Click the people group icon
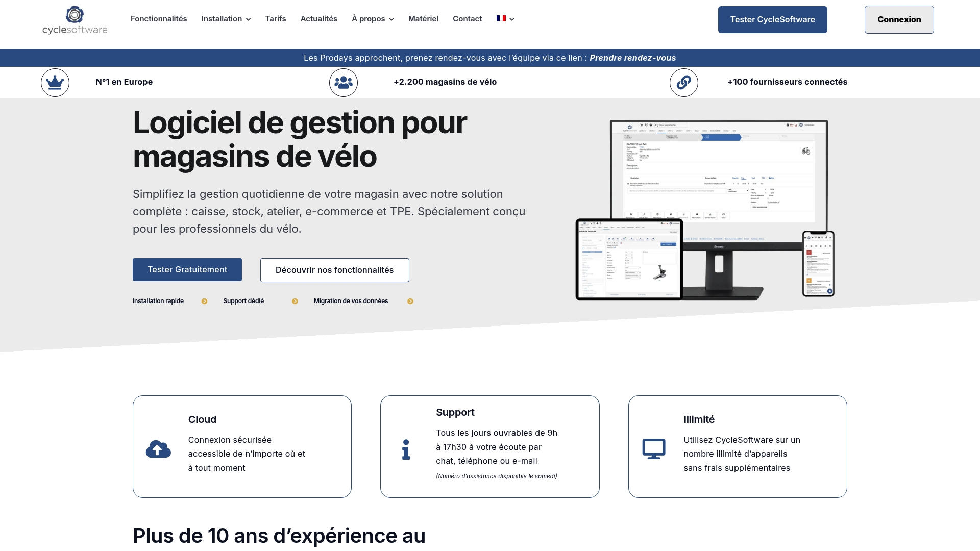The width and height of the screenshot is (980, 551). (344, 83)
